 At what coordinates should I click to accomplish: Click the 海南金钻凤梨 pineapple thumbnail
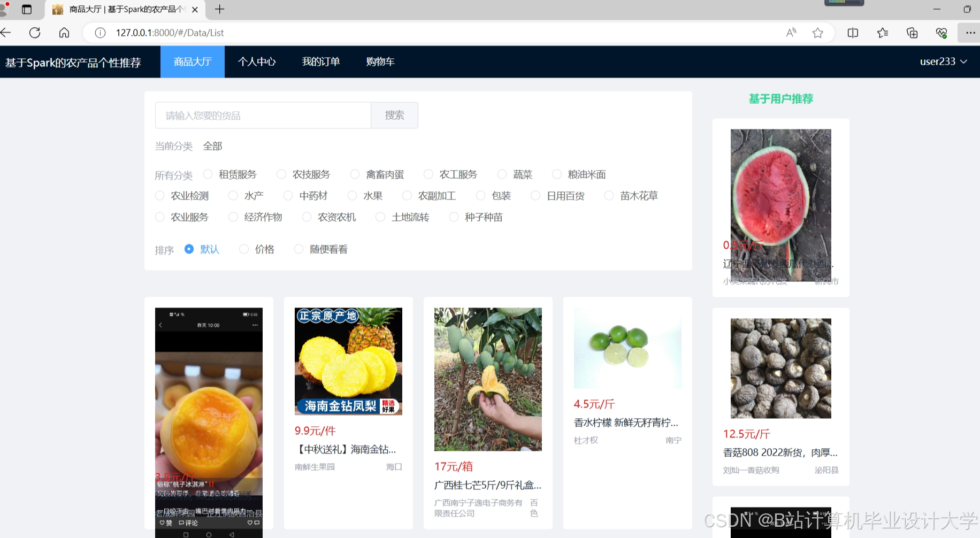(348, 361)
